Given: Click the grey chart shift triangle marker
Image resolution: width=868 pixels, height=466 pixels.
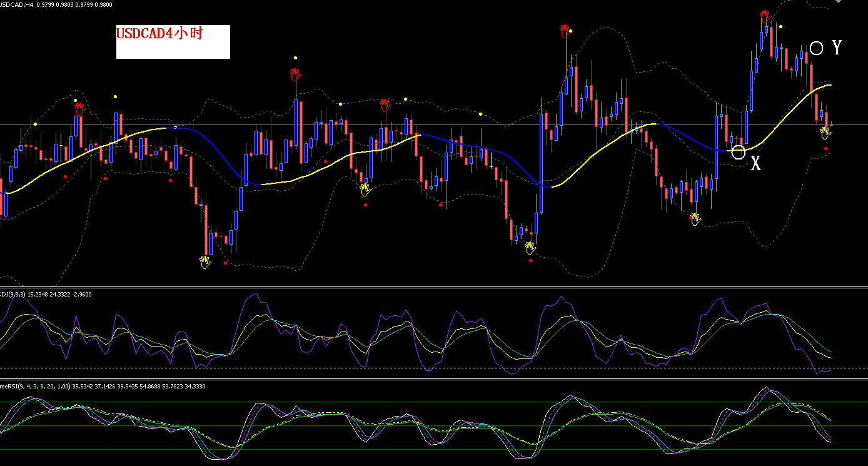Looking at the screenshot, I should pyautogui.click(x=838, y=3).
